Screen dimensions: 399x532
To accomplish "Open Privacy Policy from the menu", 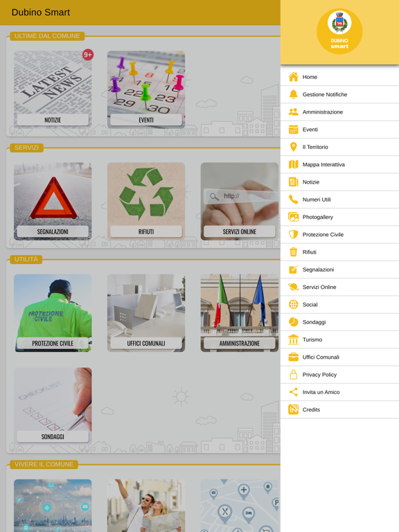I will coord(339,375).
